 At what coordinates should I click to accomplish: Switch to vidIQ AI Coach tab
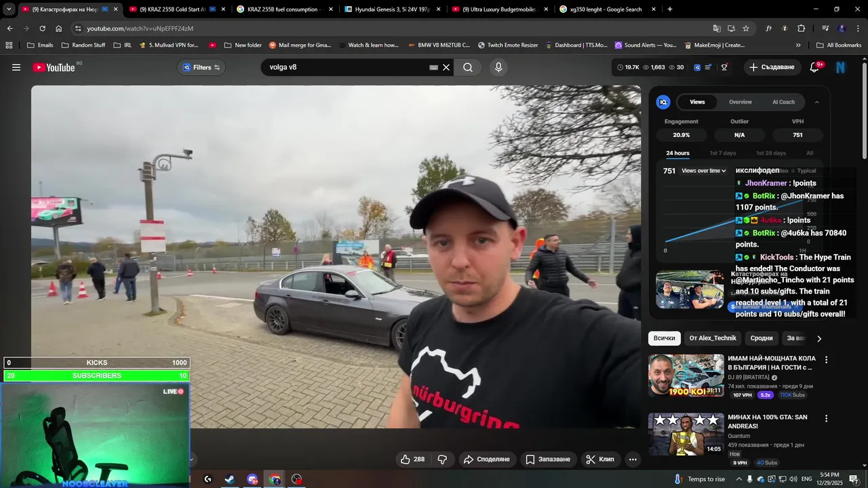click(783, 102)
